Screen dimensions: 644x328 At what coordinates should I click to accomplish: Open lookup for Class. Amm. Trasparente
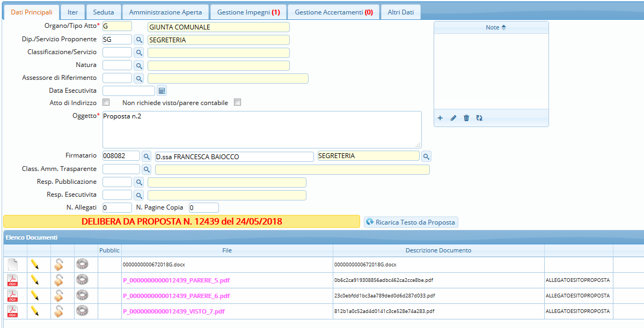tap(146, 169)
